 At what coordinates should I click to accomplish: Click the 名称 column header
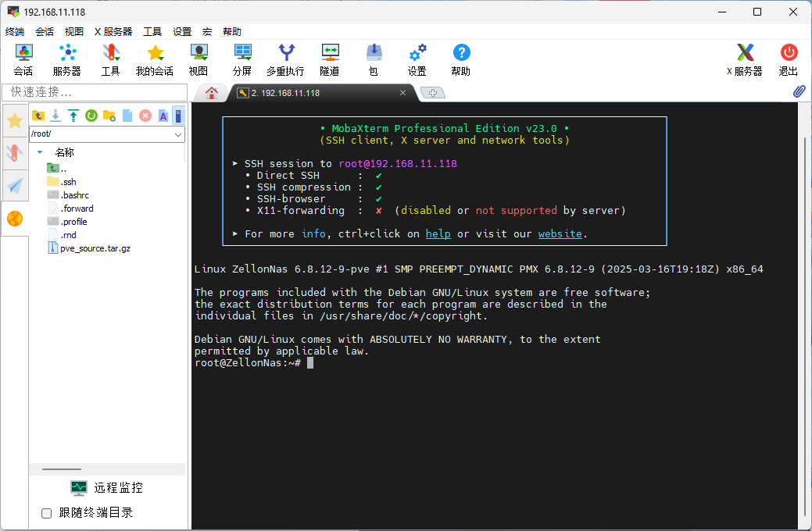coord(65,152)
